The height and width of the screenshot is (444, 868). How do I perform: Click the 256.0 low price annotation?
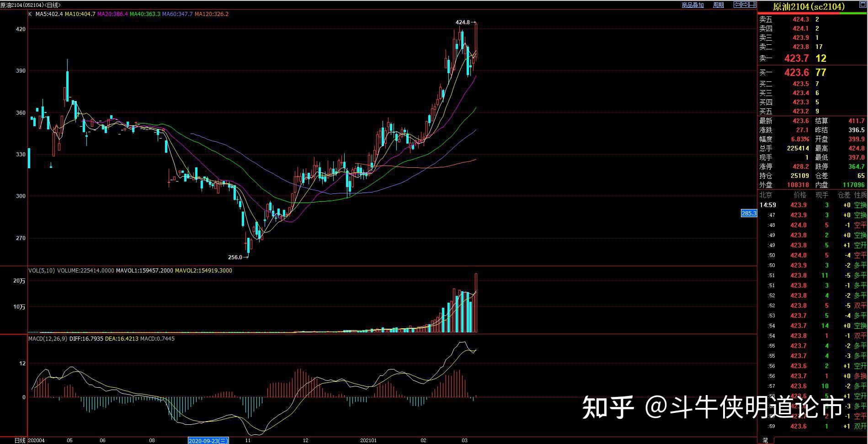tap(235, 257)
